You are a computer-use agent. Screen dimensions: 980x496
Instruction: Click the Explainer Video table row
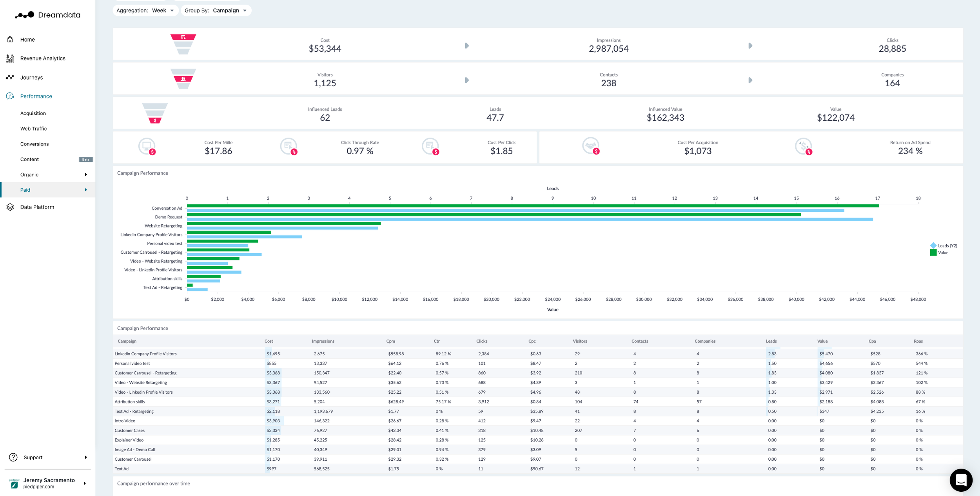[538, 440]
